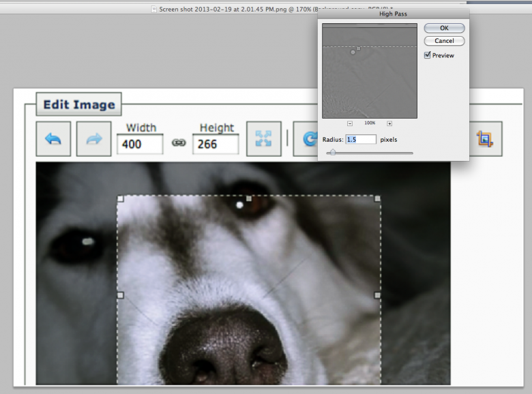This screenshot has width=532, height=394.
Task: Cancel the High Pass filter dialog
Action: click(x=444, y=41)
